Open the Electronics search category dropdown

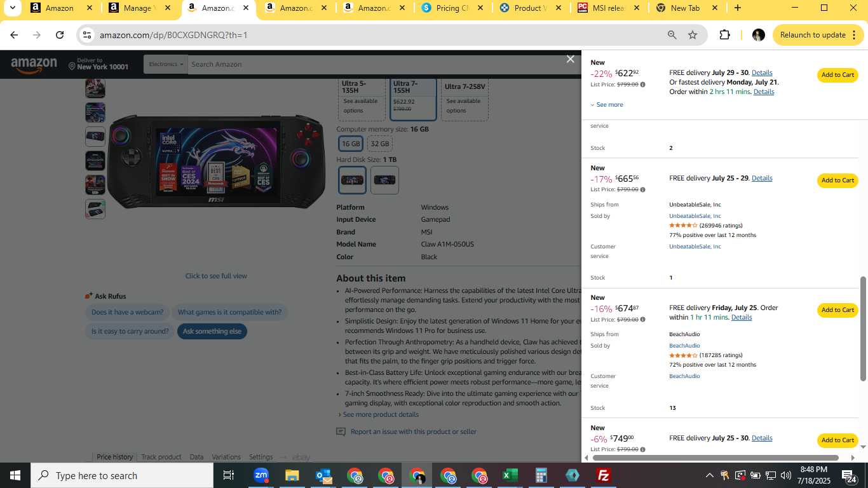166,64
